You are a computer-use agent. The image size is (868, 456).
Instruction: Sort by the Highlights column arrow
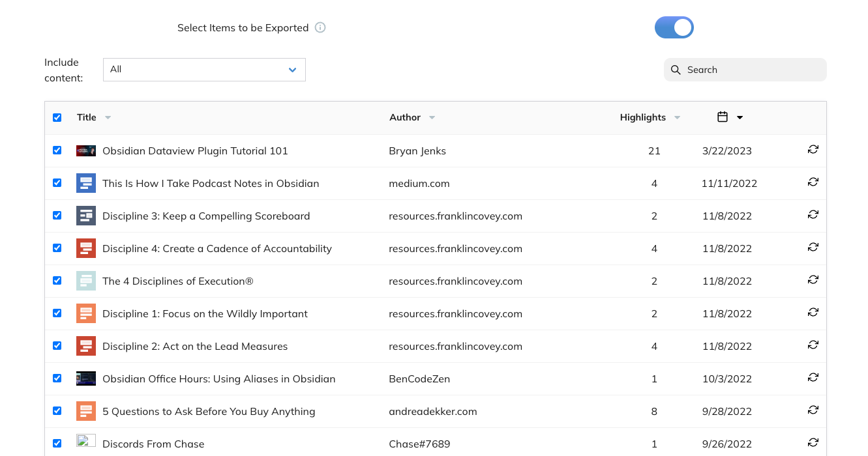point(677,118)
